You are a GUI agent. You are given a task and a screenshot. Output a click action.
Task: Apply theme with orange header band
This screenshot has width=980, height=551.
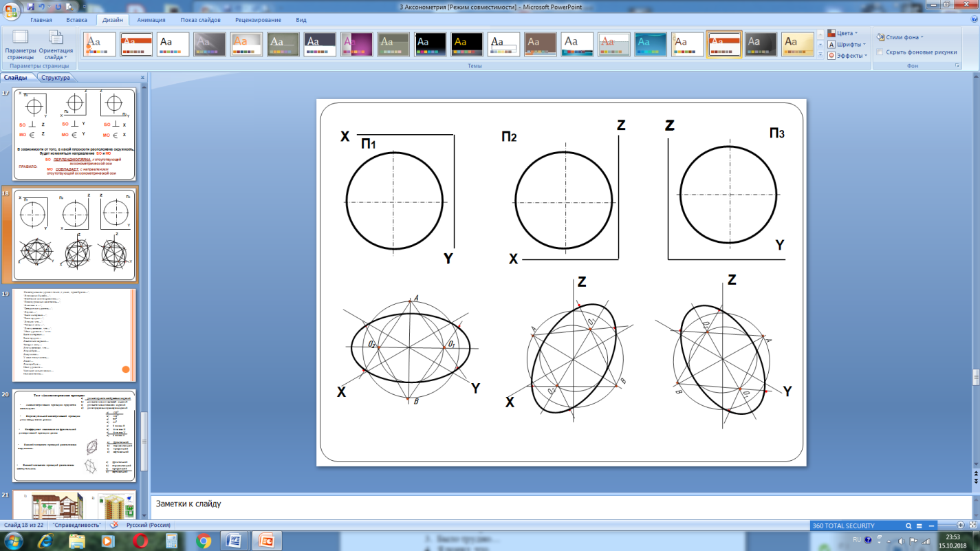[136, 44]
